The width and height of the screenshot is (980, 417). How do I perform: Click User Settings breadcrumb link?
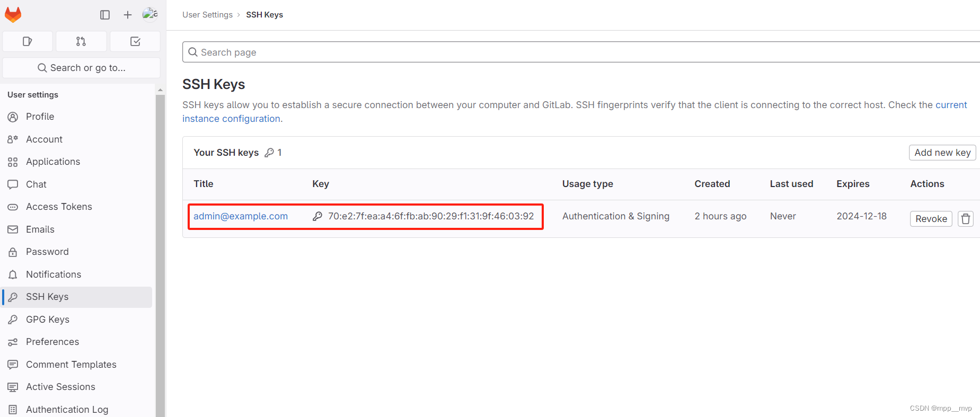[208, 15]
